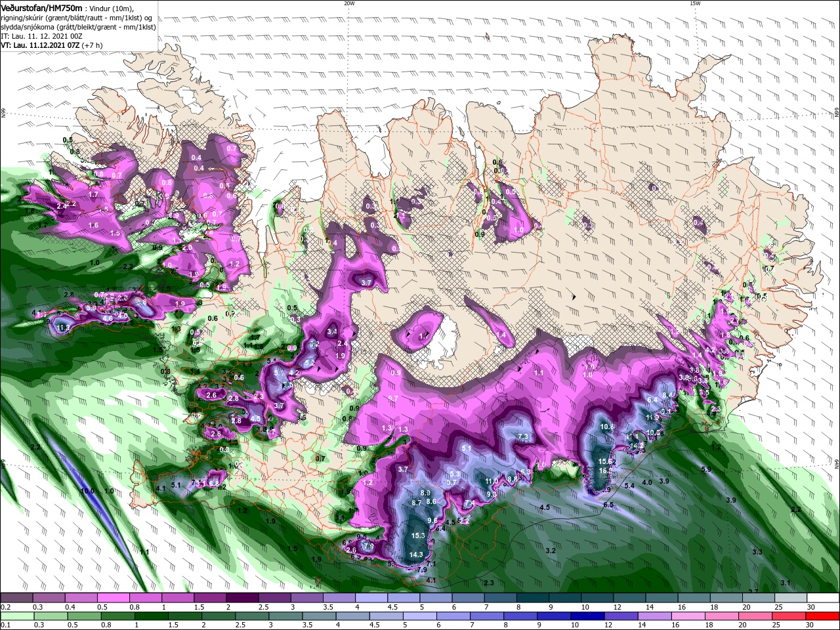Click the 6.5 value offshore southeast

[x=608, y=505]
